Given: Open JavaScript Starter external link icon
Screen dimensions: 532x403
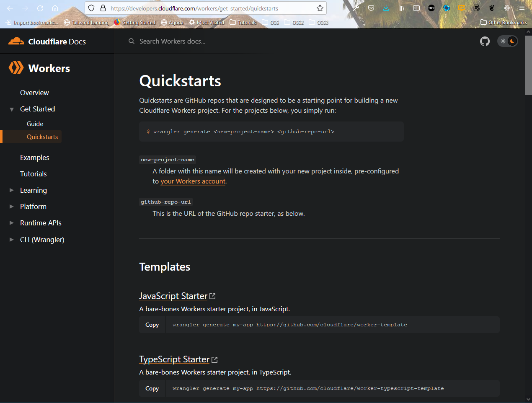Looking at the screenshot, I should tap(212, 296).
